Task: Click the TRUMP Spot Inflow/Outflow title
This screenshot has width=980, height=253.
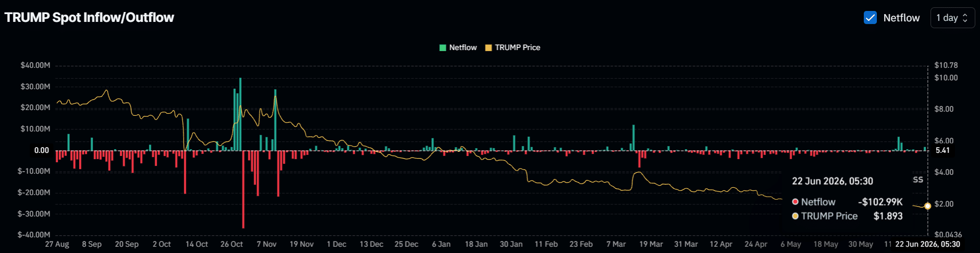Action: click(89, 17)
